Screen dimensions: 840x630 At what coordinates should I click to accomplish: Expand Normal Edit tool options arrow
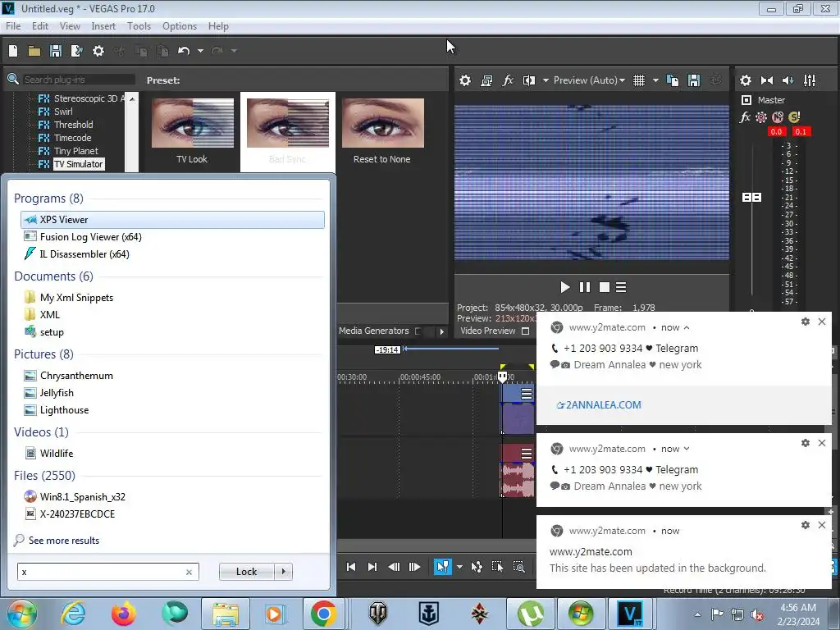(x=459, y=567)
